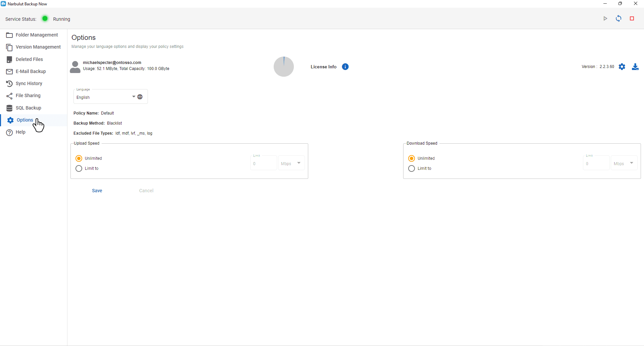Start the service with play icon

[x=605, y=19]
